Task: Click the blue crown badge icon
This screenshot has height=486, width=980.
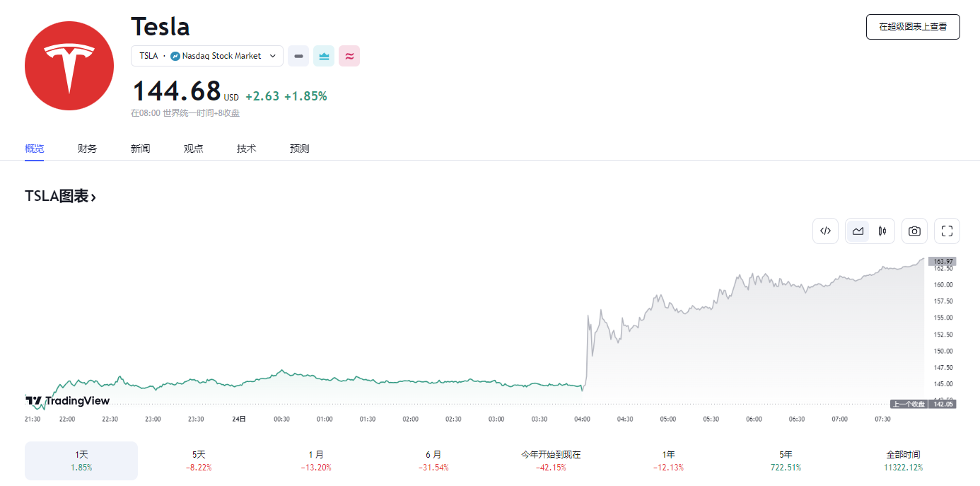Action: pyautogui.click(x=324, y=56)
